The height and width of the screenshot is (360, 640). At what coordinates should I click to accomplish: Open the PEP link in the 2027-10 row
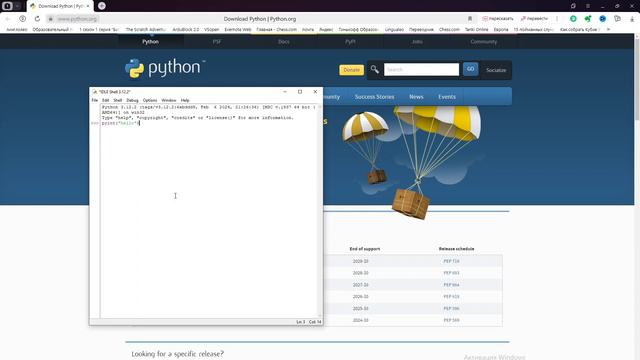(451, 284)
